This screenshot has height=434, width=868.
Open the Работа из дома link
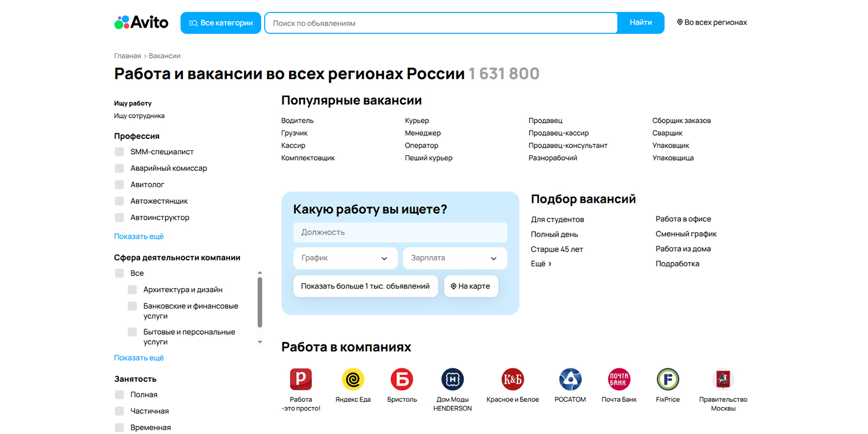pyautogui.click(x=683, y=249)
